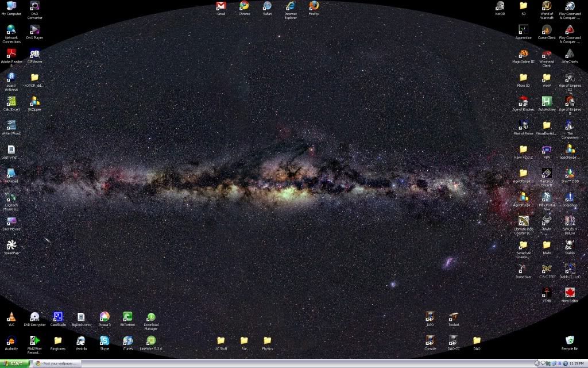
Task: Switch to the Chrome taskbar window
Action: pos(56,363)
